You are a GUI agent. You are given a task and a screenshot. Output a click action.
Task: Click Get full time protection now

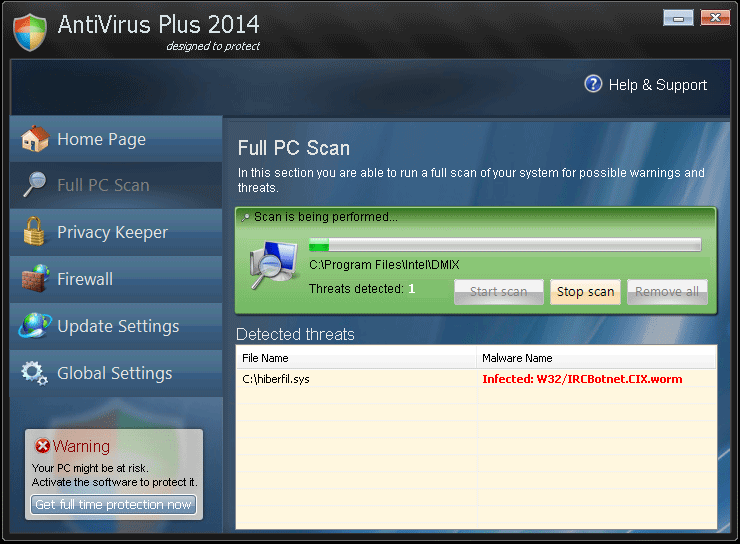point(113,505)
